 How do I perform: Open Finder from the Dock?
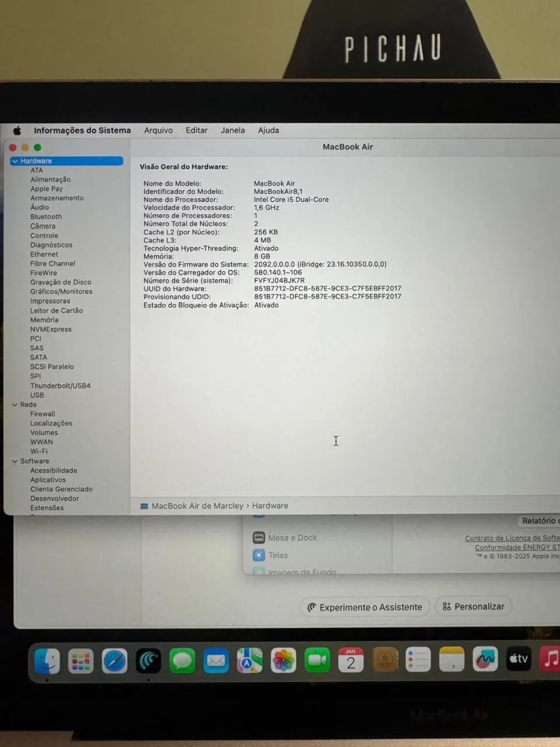point(47,661)
